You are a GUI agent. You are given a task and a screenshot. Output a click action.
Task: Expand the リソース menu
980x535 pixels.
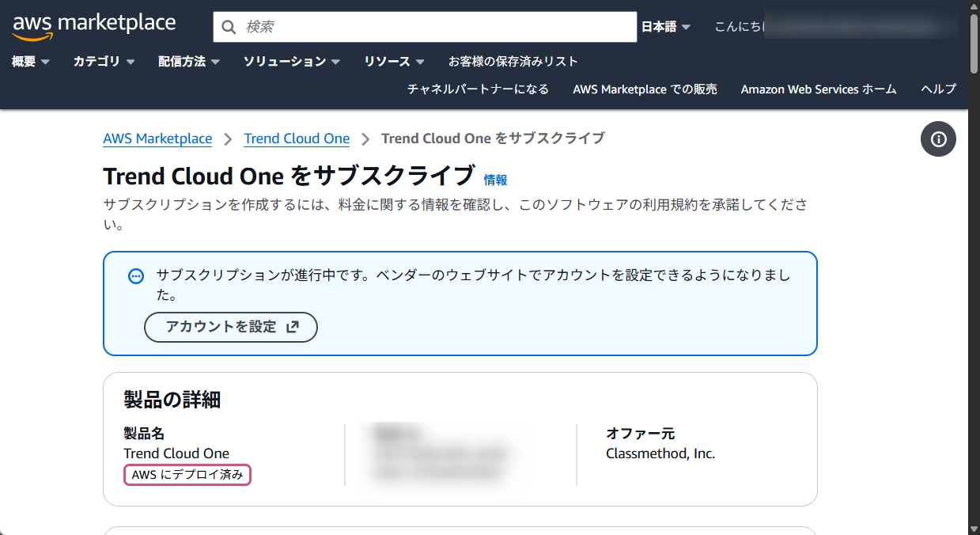394,61
